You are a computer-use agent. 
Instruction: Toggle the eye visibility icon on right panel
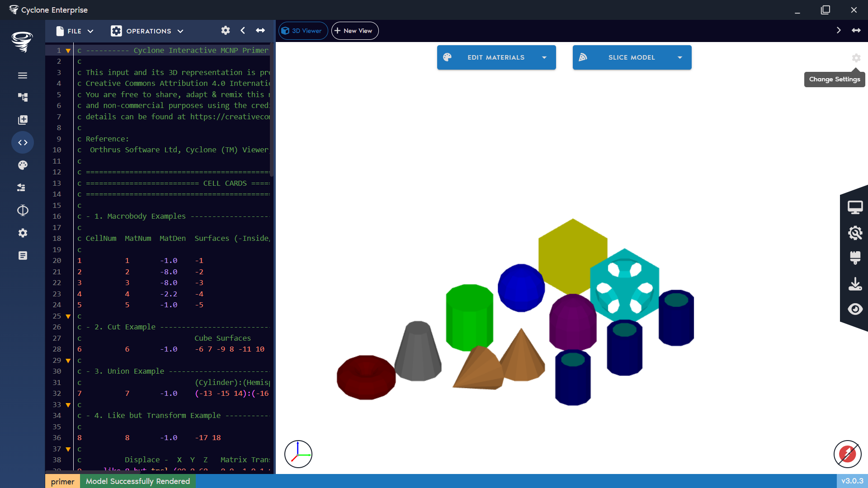point(856,309)
